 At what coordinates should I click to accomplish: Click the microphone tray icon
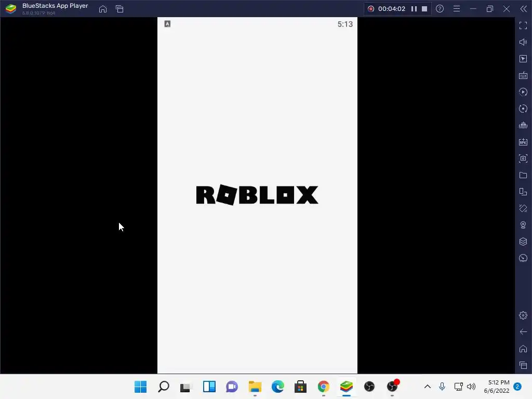442,387
